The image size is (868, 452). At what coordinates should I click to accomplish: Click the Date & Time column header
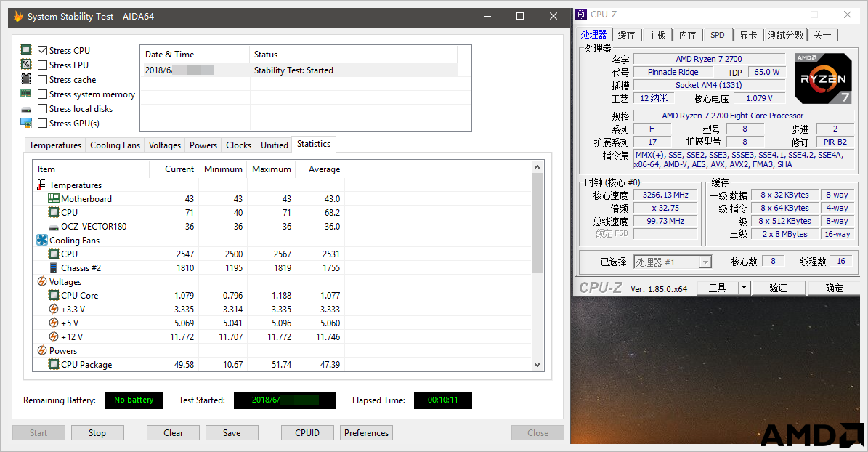click(x=195, y=55)
